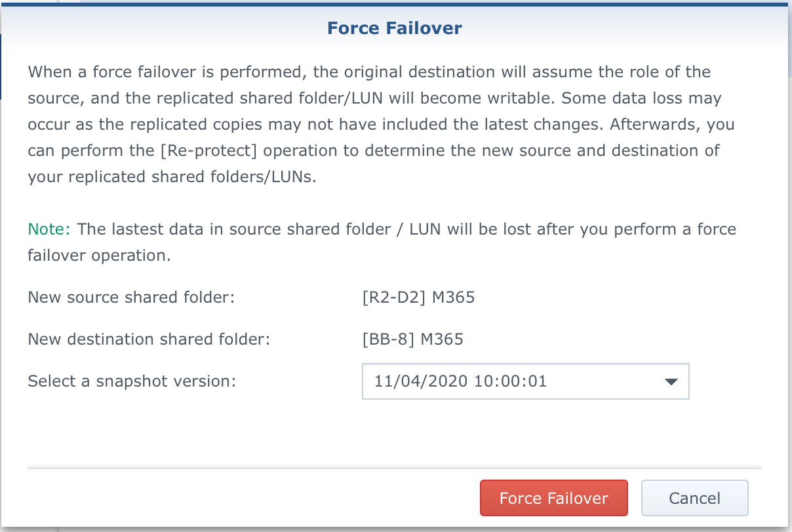Click the Select a snapshot version label

click(132, 381)
